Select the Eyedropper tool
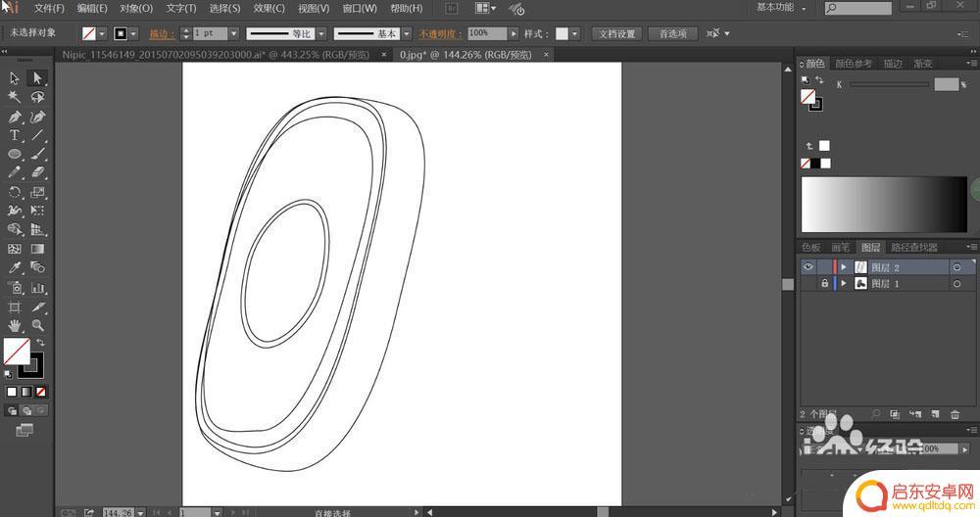The height and width of the screenshot is (517, 980). tap(15, 268)
